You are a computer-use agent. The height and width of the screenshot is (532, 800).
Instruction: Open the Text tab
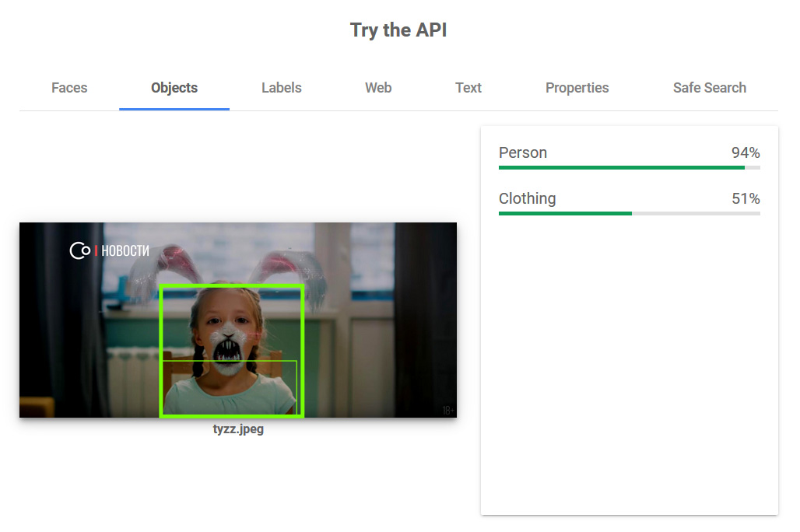tap(468, 88)
